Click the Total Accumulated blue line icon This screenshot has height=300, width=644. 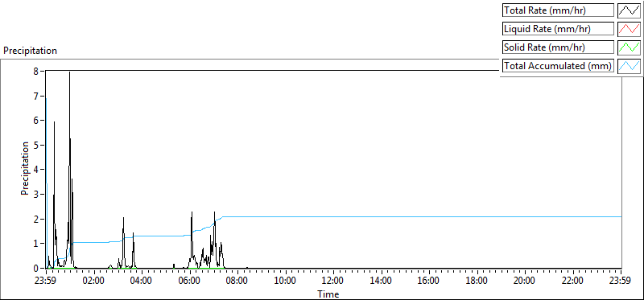630,66
